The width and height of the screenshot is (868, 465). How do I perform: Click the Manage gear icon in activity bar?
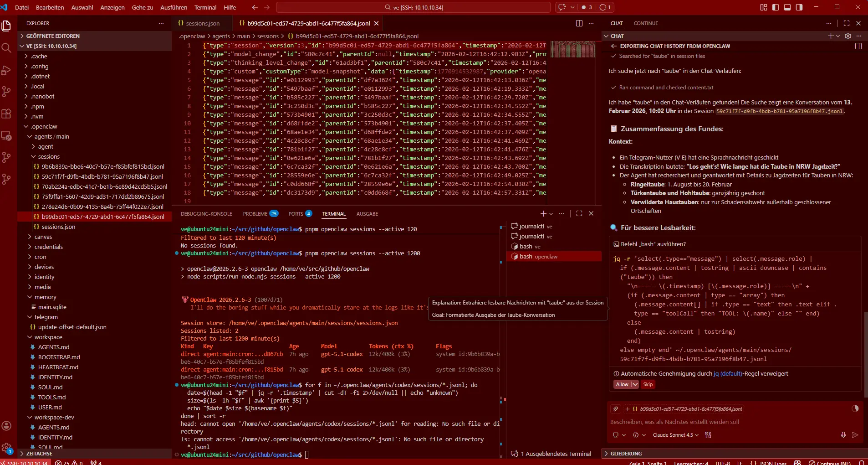[x=6, y=448]
